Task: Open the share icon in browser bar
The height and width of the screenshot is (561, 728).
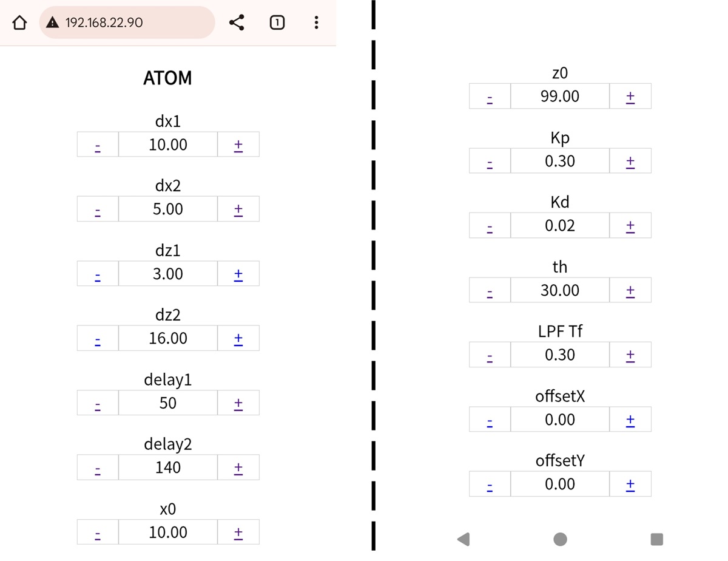Action: coord(237,23)
